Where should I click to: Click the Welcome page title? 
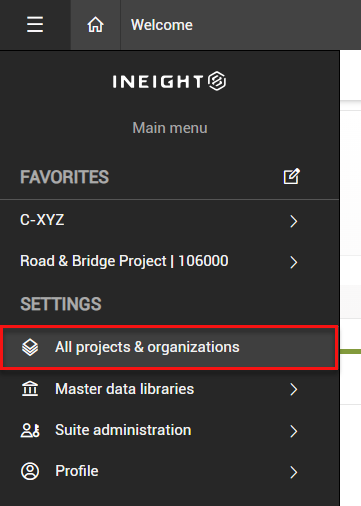pyautogui.click(x=162, y=25)
